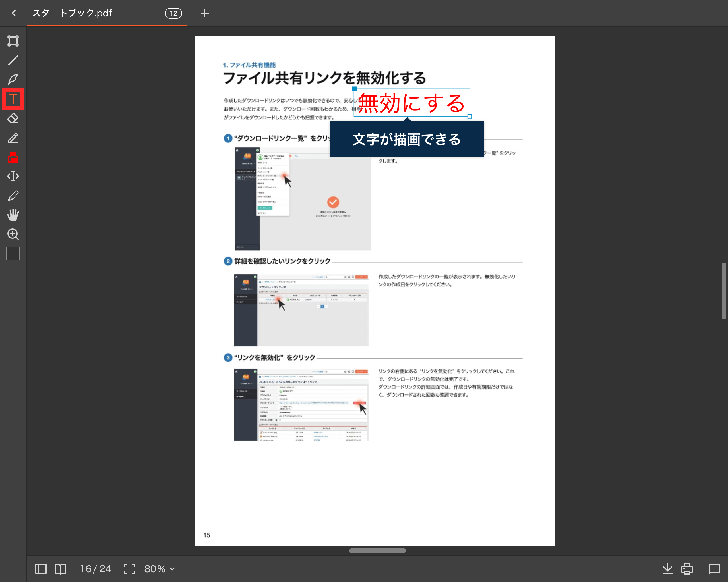Select the highlighter marker tool
The image size is (728, 582).
point(13,196)
